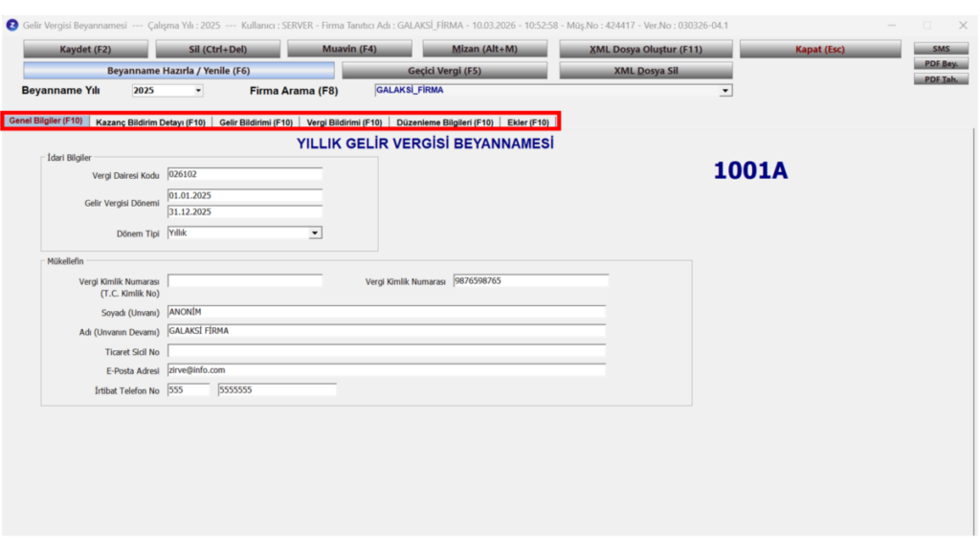This screenshot has width=980, height=551.
Task: Open the Düzenleme Bilgileri (F10) tab
Action: (x=445, y=122)
